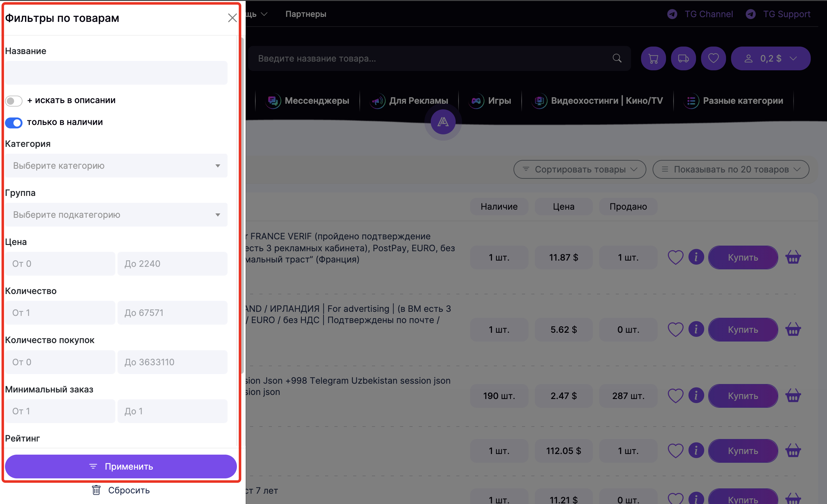Click search magnifier icon in product search
Image resolution: width=827 pixels, height=504 pixels.
(617, 58)
